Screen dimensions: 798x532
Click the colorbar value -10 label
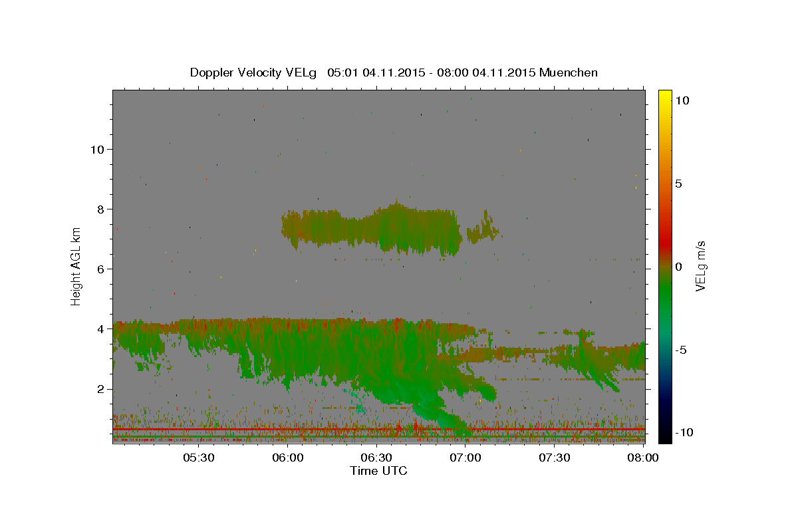[684, 432]
